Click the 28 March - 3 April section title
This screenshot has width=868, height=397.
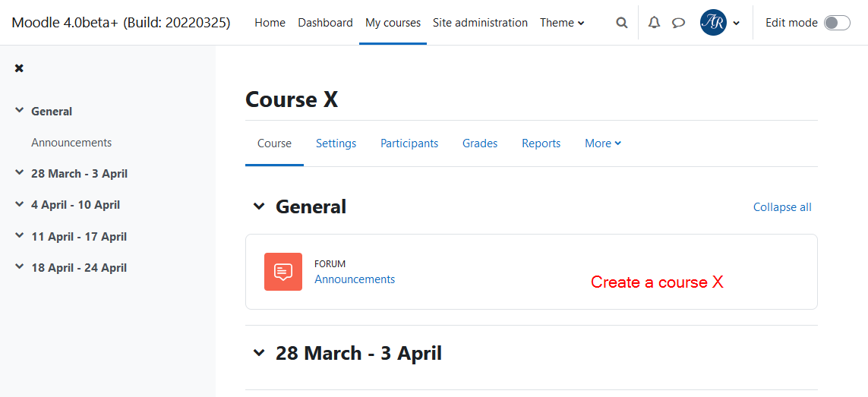[358, 353]
